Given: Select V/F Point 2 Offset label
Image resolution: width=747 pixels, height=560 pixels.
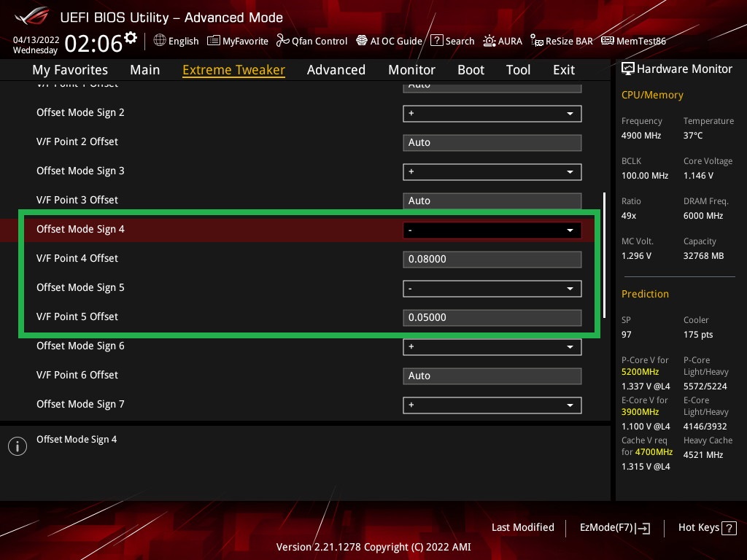Looking at the screenshot, I should click(77, 141).
